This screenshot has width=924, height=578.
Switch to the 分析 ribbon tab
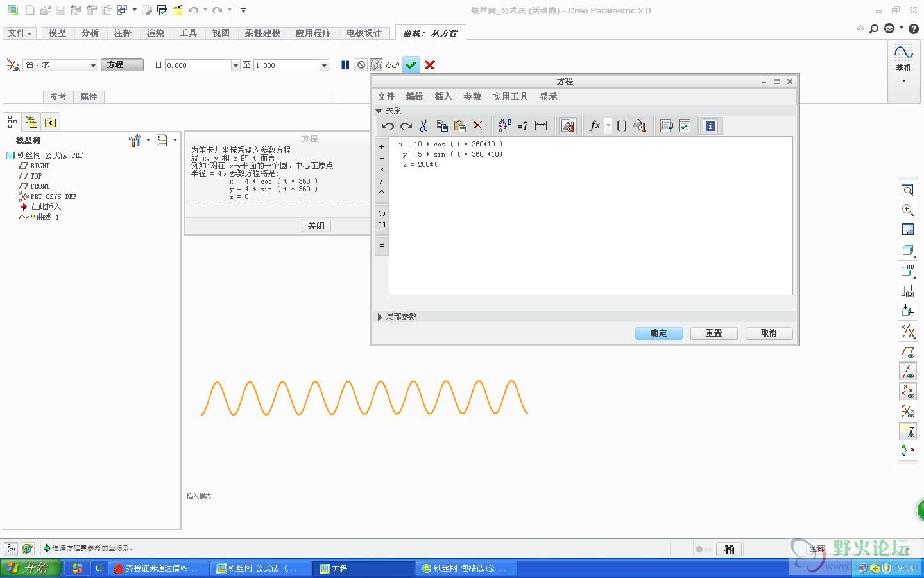point(90,33)
